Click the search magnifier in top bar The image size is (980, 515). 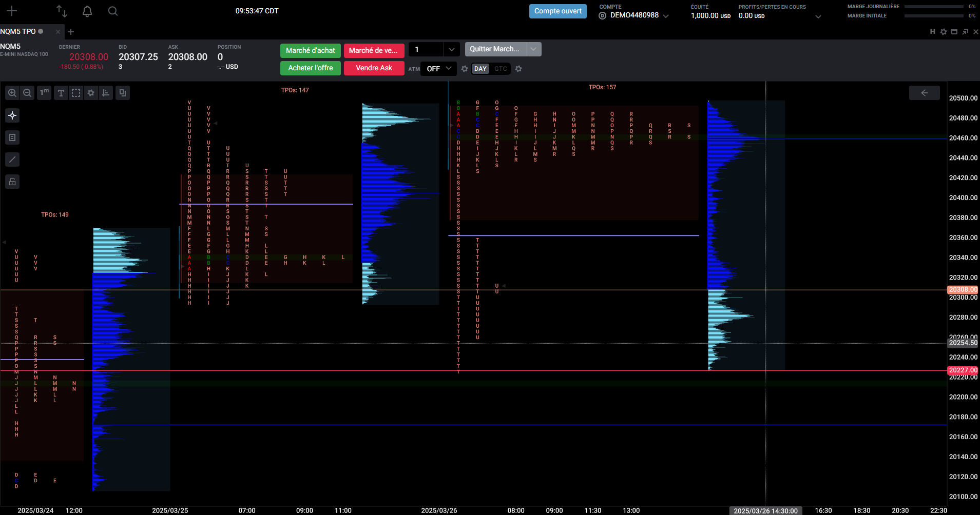[x=113, y=11]
